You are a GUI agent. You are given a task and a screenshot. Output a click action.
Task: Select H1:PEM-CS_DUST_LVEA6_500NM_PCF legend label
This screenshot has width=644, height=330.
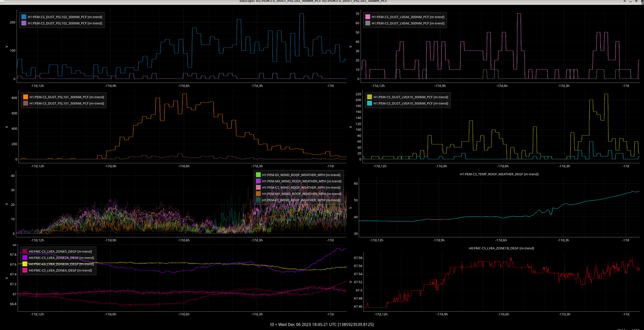point(408,23)
